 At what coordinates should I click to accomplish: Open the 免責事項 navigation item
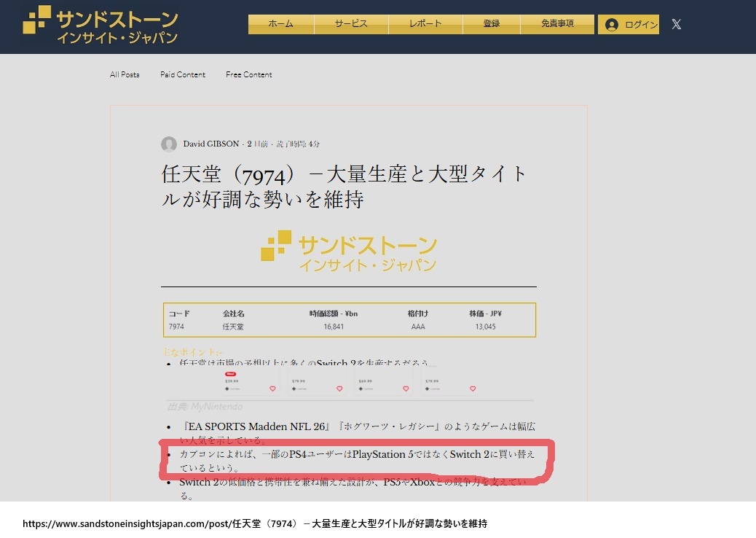click(x=557, y=24)
